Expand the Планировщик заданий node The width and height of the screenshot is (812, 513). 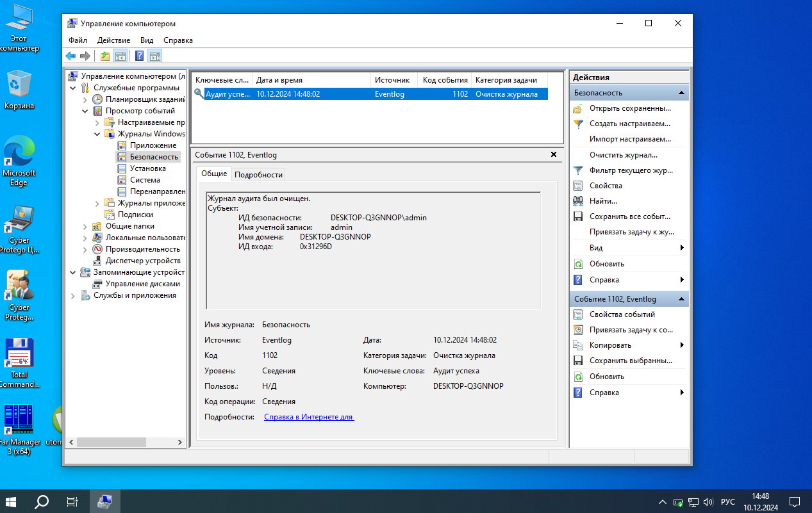(86, 99)
